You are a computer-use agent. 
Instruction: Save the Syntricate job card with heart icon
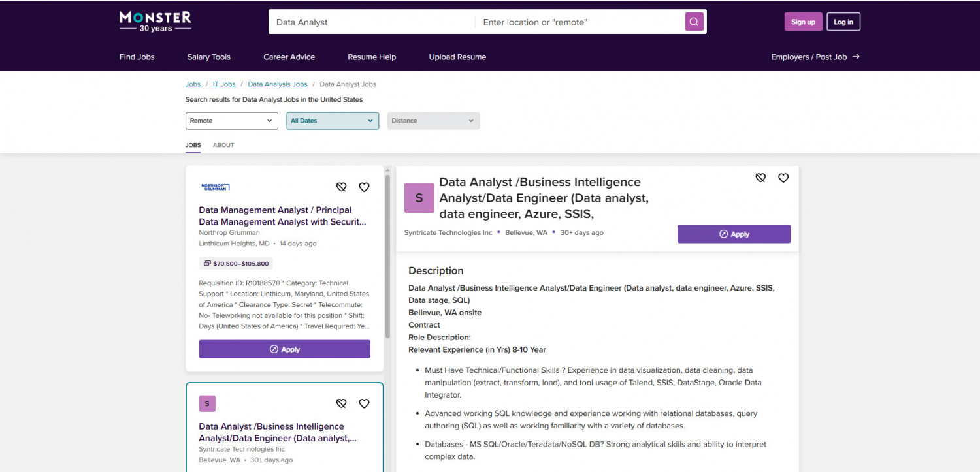364,404
